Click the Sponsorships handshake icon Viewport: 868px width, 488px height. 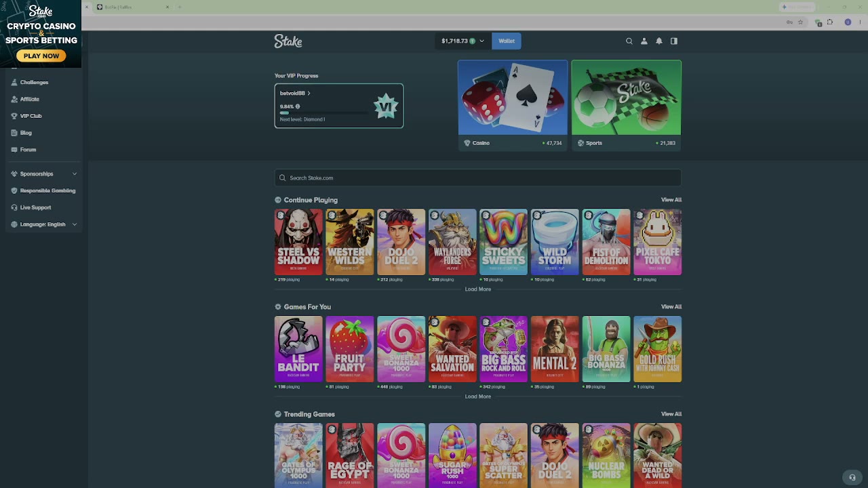click(x=14, y=174)
